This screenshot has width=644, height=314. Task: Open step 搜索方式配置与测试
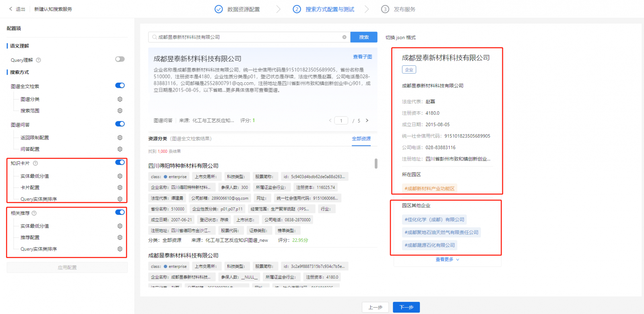pyautogui.click(x=330, y=9)
